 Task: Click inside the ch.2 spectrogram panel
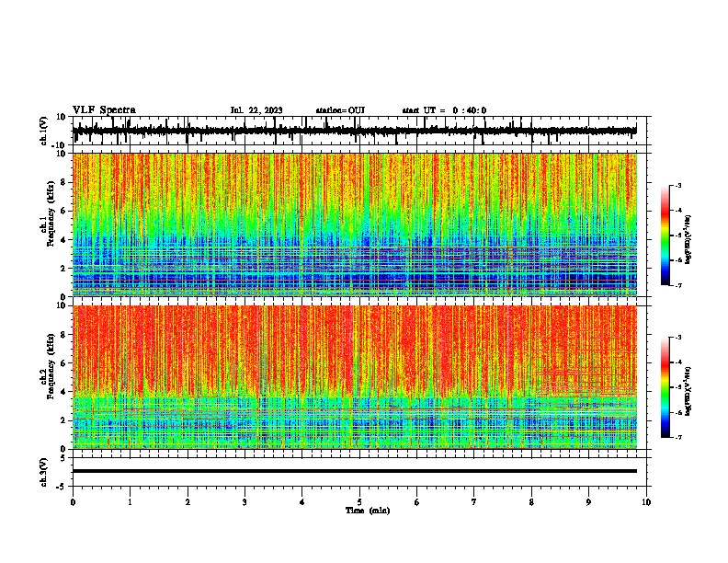361,377
